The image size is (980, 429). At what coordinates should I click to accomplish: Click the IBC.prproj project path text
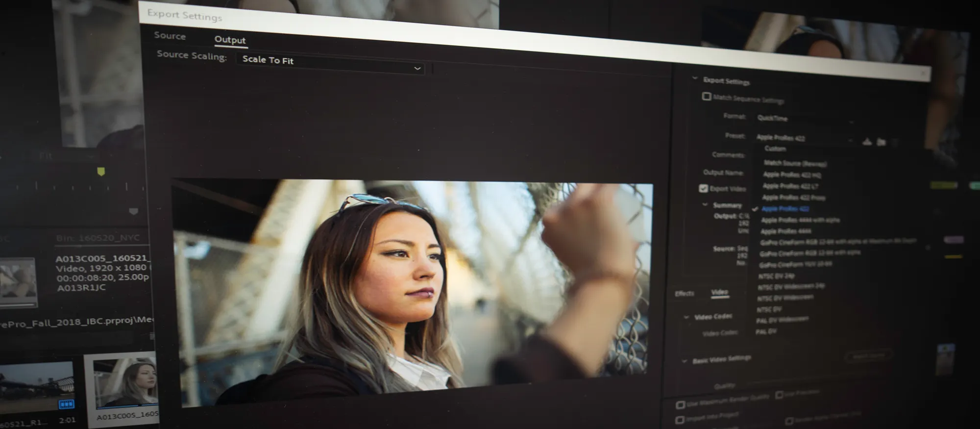76,322
